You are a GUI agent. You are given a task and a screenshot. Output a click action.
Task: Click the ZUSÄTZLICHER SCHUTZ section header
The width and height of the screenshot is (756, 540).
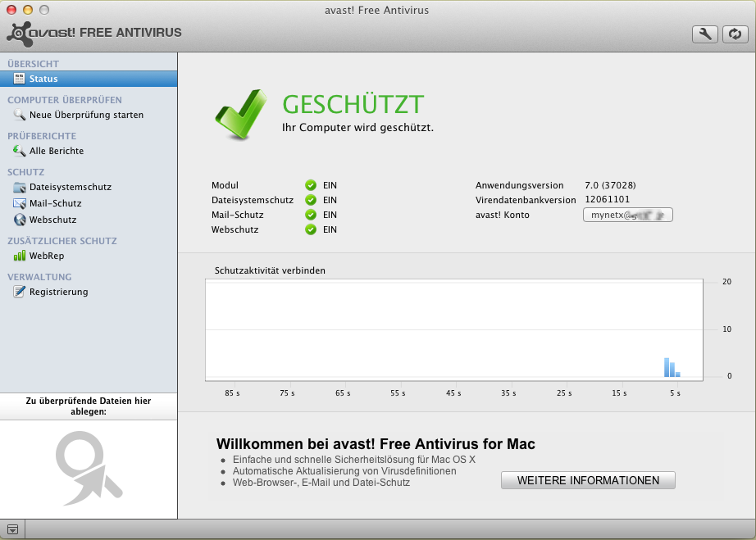[x=61, y=241]
